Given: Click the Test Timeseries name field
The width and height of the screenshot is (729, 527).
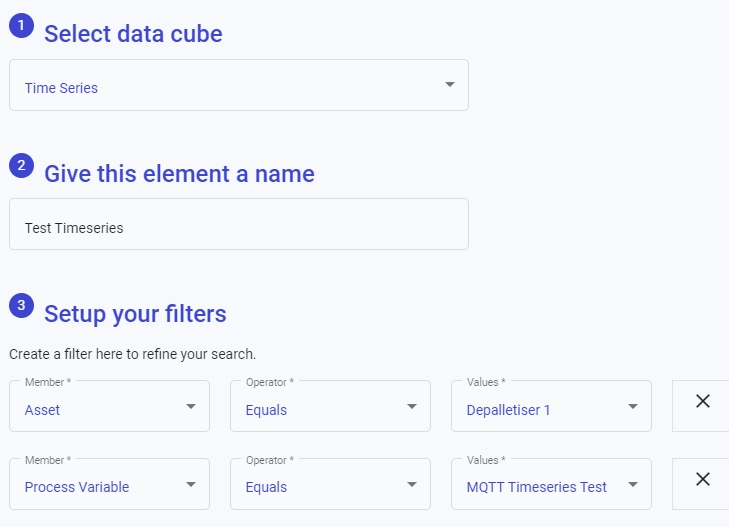Looking at the screenshot, I should point(238,225).
